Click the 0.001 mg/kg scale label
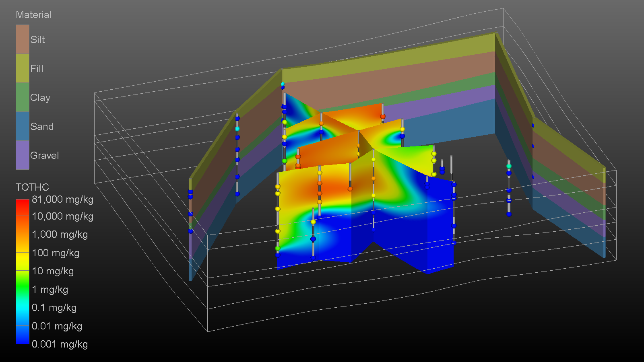The image size is (644, 362). [x=60, y=344]
